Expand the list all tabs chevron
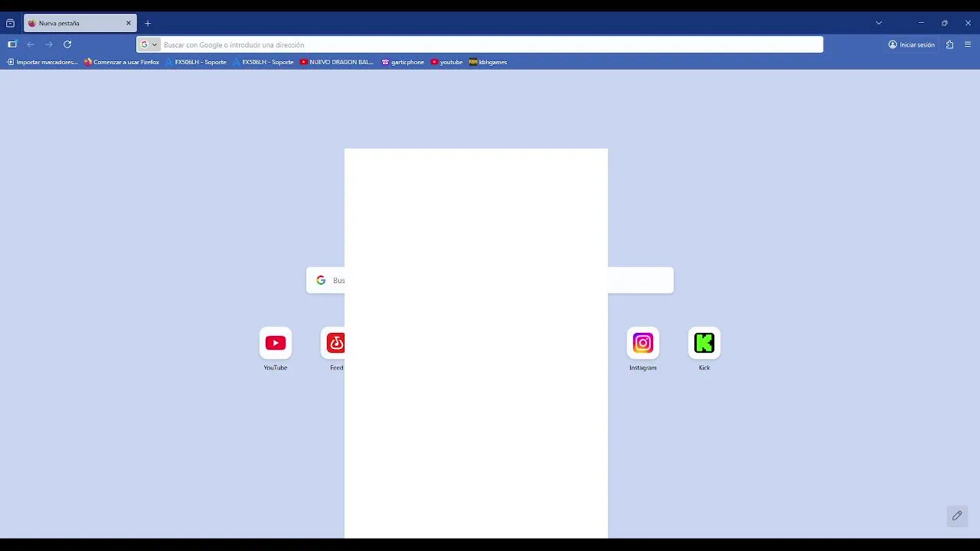The width and height of the screenshot is (980, 551). tap(879, 23)
